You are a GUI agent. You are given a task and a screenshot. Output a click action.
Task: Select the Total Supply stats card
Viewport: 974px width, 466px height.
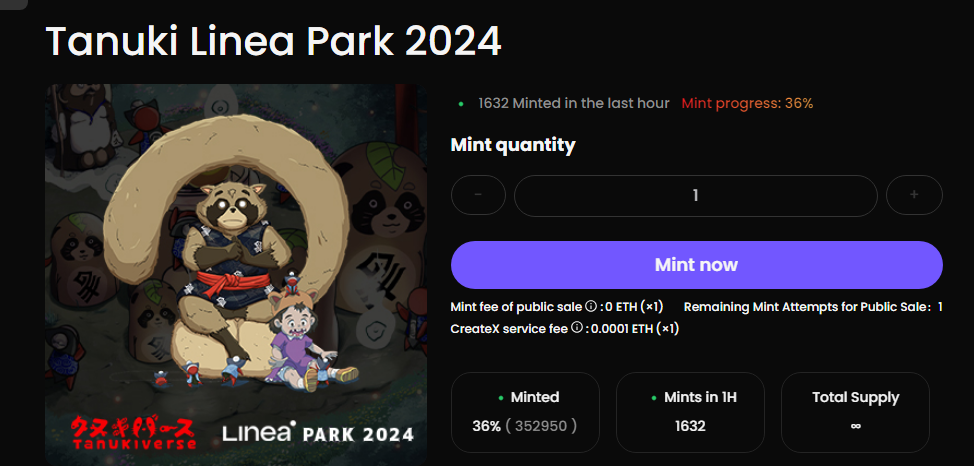855,412
